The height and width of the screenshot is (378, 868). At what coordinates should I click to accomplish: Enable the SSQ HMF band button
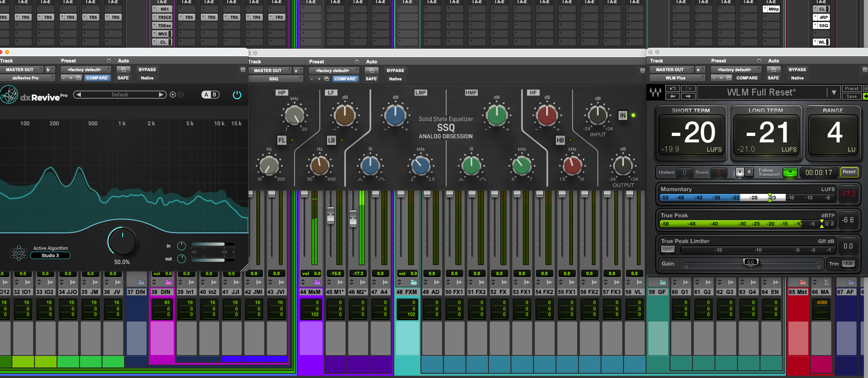471,92
